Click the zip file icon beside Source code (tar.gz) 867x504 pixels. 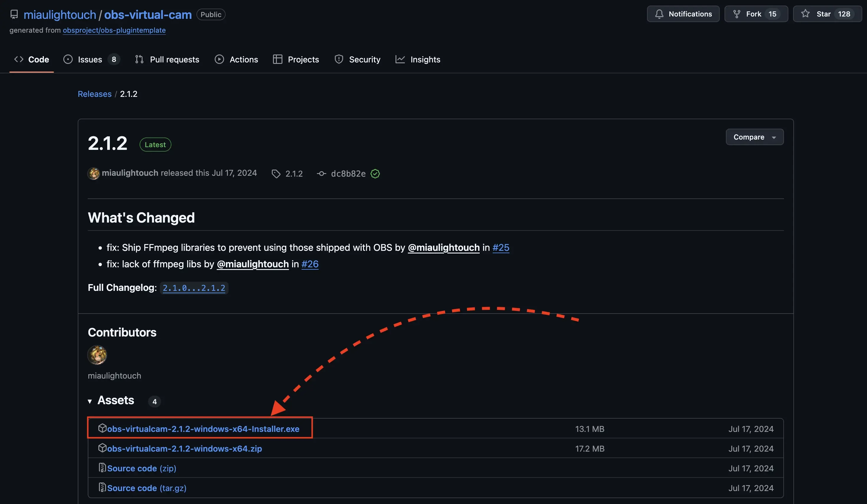(102, 488)
